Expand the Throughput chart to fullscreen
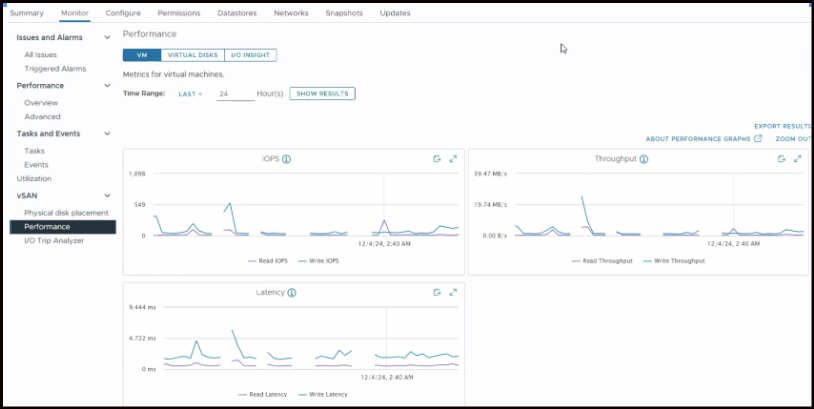 pyautogui.click(x=797, y=159)
